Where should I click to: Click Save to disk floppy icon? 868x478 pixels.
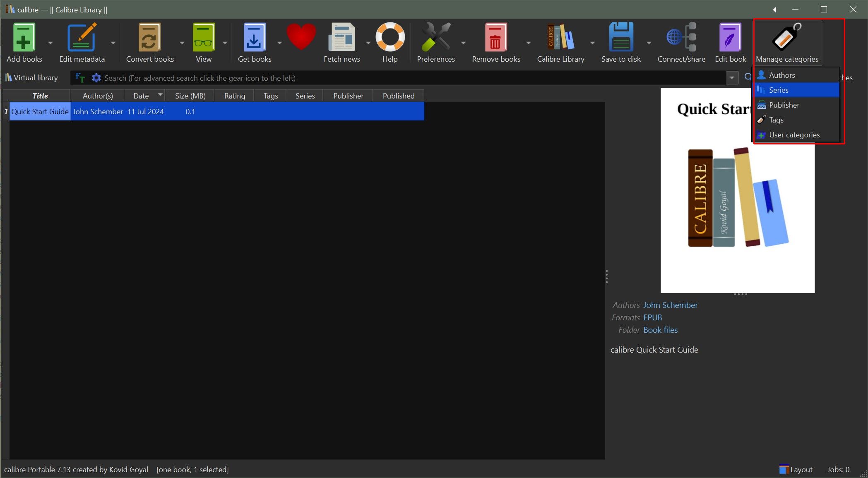pyautogui.click(x=620, y=38)
